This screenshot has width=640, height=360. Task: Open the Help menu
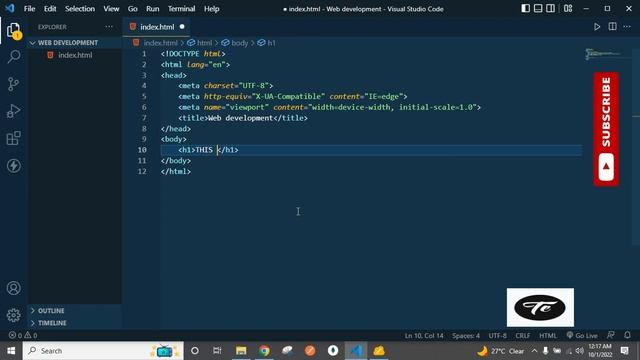click(212, 9)
